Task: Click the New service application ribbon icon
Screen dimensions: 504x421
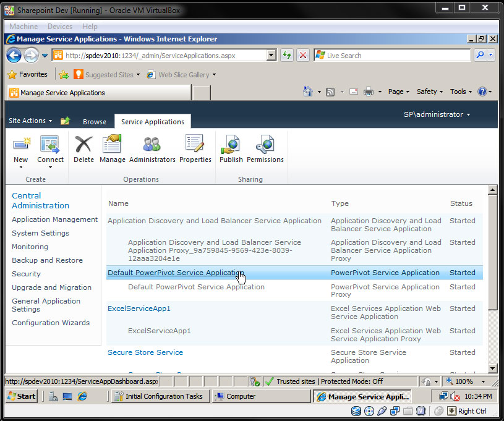Action: (x=21, y=145)
